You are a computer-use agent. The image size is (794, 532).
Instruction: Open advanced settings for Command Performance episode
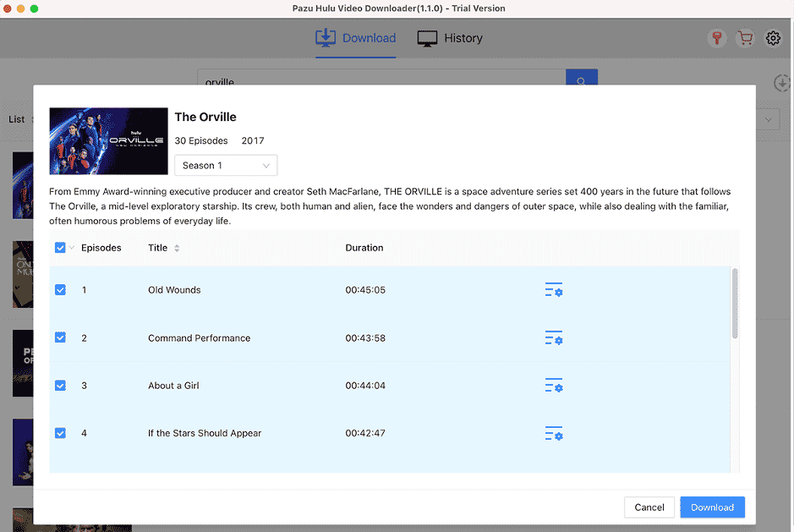(x=554, y=337)
